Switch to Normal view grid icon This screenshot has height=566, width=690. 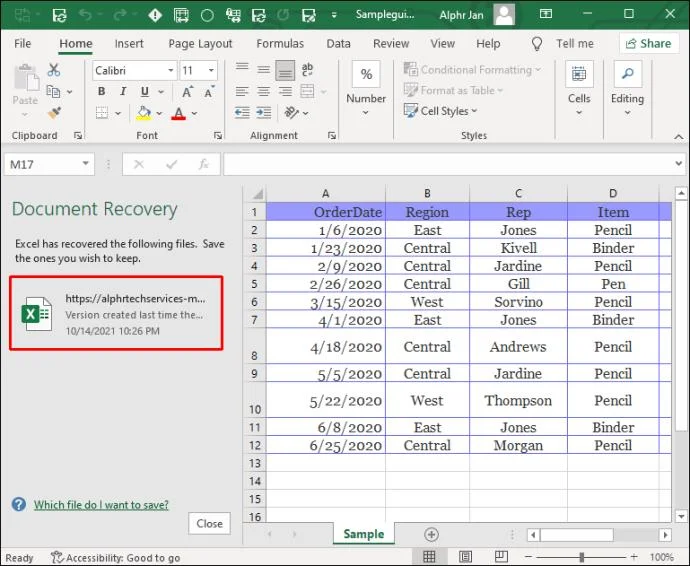point(429,557)
